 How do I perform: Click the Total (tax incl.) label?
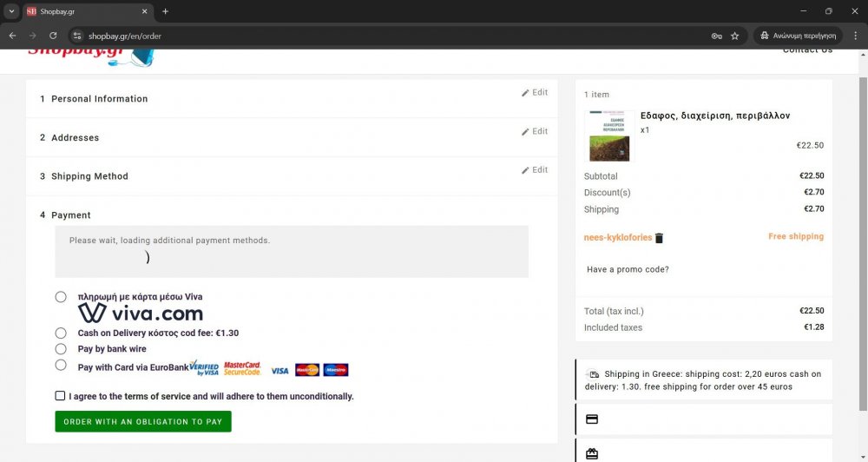click(x=614, y=311)
